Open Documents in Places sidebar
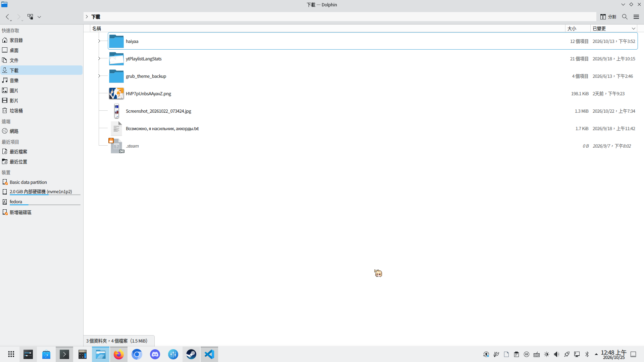This screenshot has height=362, width=644. click(x=41, y=60)
